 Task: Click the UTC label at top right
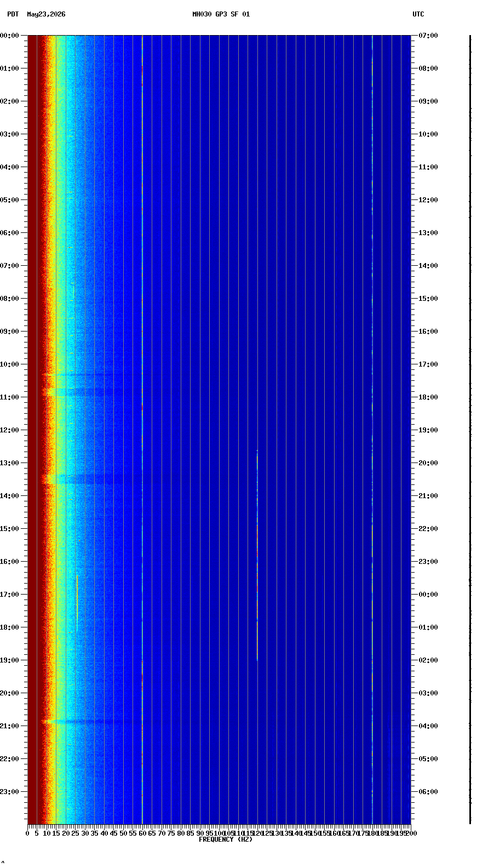tap(418, 14)
